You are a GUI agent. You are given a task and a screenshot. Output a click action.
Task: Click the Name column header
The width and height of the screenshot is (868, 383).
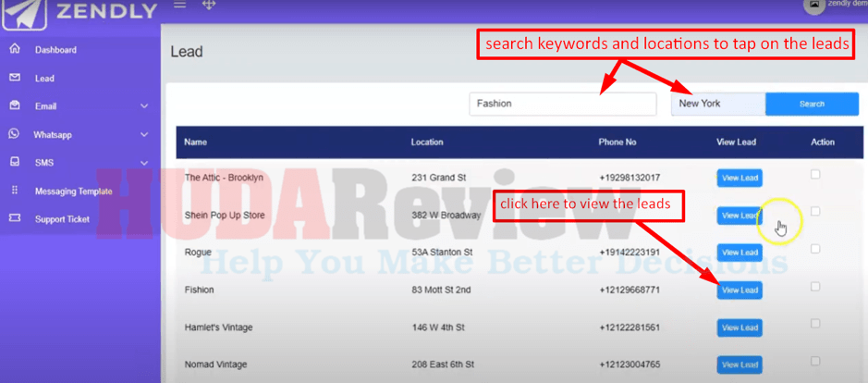[195, 142]
